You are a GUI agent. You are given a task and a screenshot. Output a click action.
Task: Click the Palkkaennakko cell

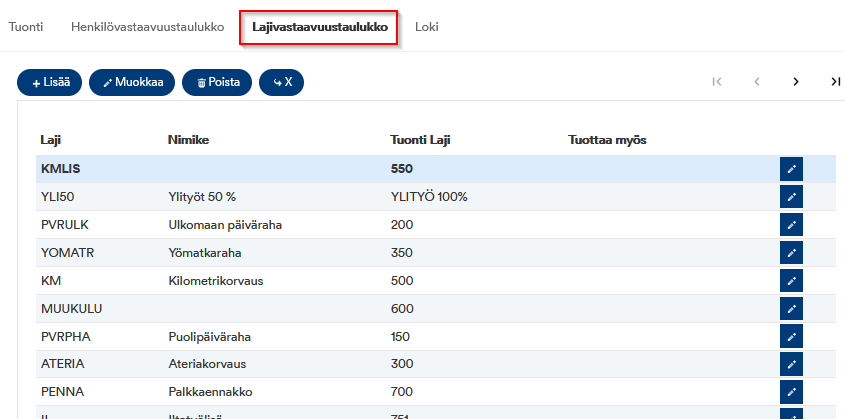(210, 392)
